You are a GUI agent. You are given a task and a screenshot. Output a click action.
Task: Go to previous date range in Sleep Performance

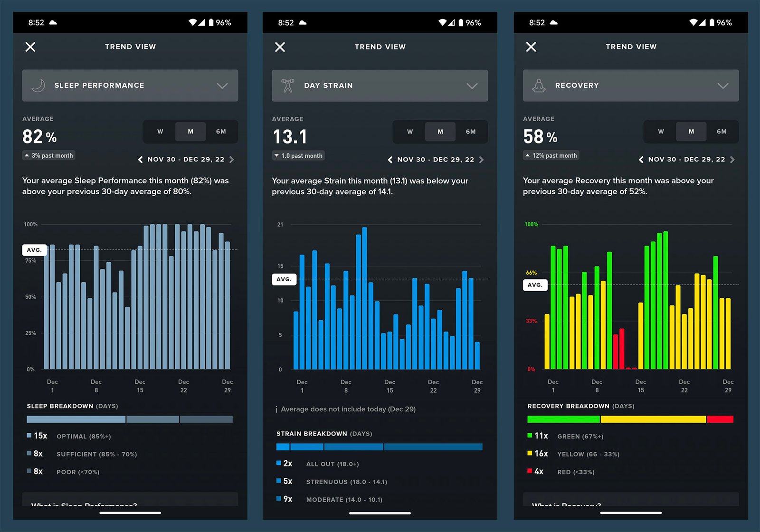[140, 160]
